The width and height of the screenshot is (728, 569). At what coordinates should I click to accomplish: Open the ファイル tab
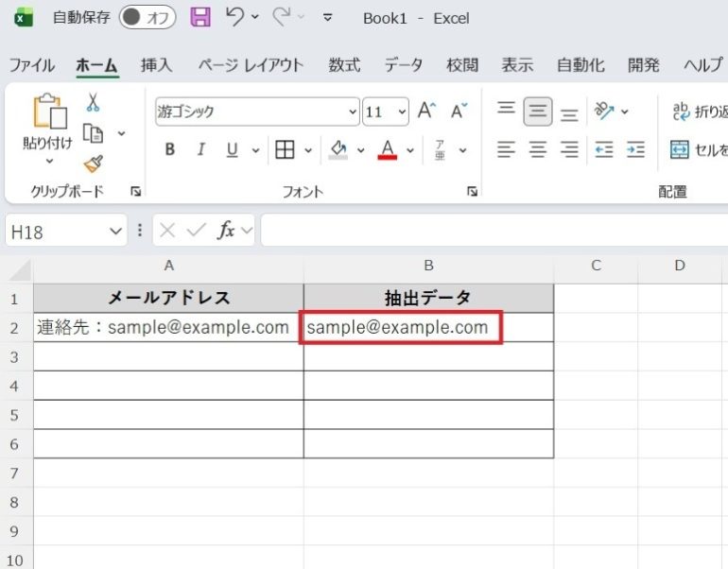tap(32, 65)
